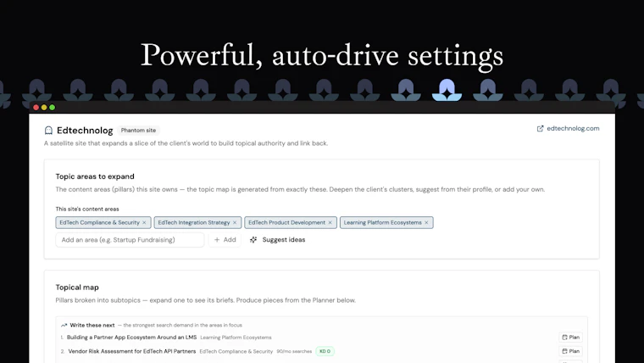This screenshot has width=644, height=363.
Task: Open Vendor Risk Assessment for EdTech API Partners
Action: (132, 351)
